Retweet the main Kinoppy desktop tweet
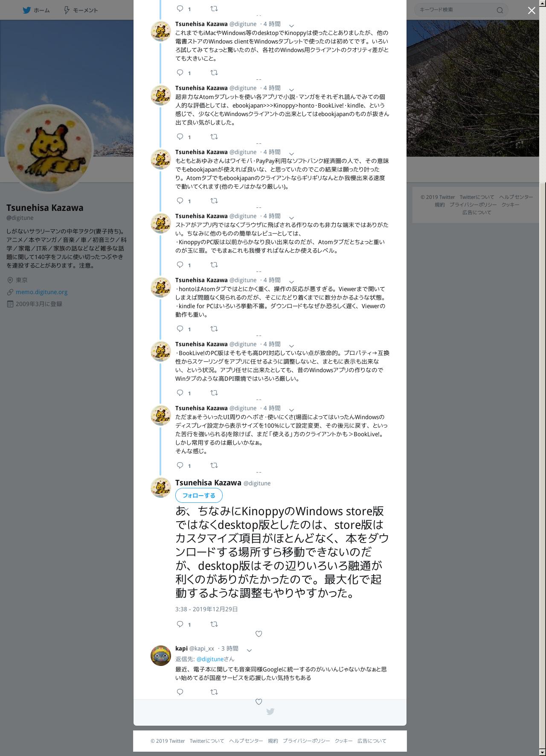 click(214, 624)
